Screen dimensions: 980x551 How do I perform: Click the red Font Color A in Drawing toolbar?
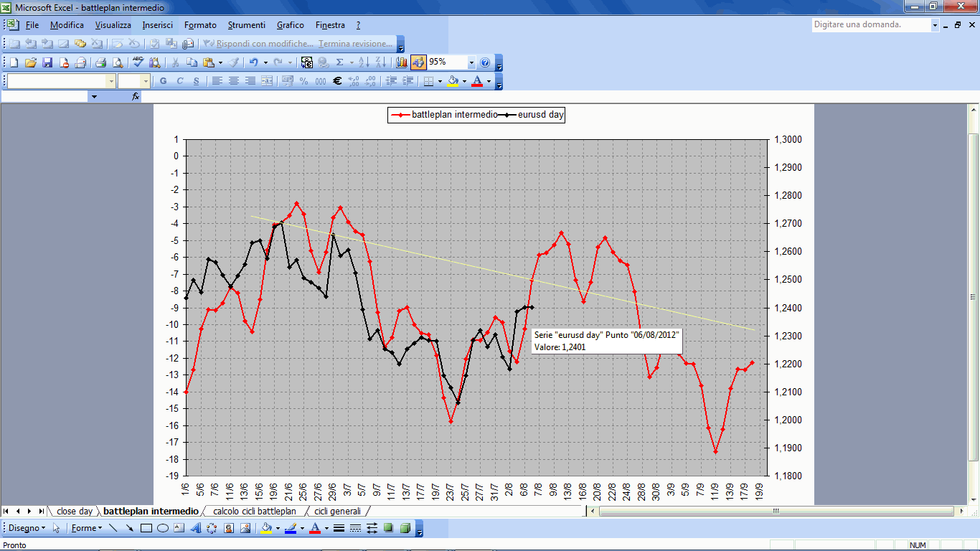coord(316,528)
